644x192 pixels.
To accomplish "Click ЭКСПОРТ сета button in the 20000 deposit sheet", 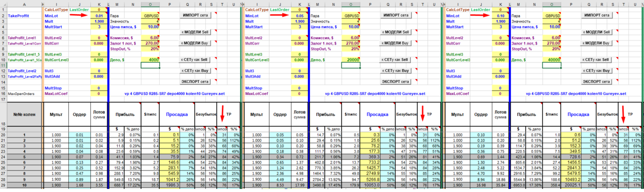I will [x=396, y=81].
